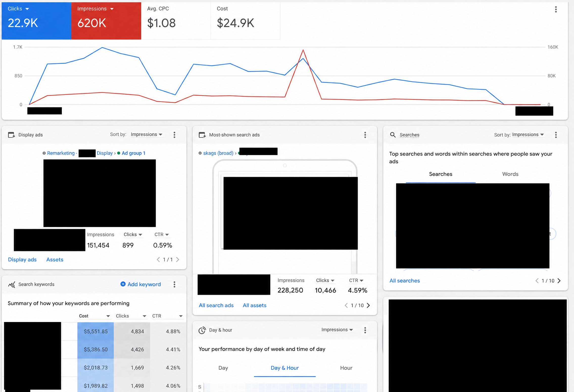Open Cost column dropdown in Search keywords
This screenshot has height=392, width=574.
(x=94, y=316)
